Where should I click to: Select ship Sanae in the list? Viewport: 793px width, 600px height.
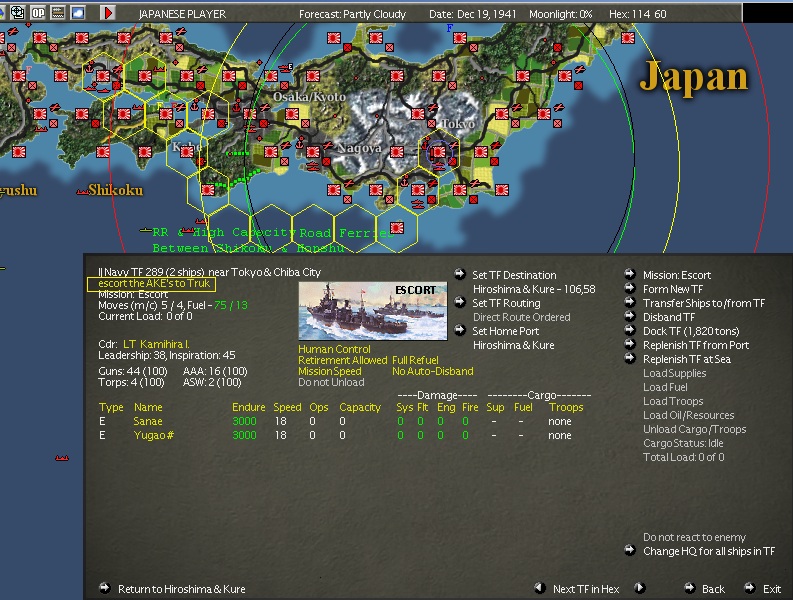tap(148, 421)
